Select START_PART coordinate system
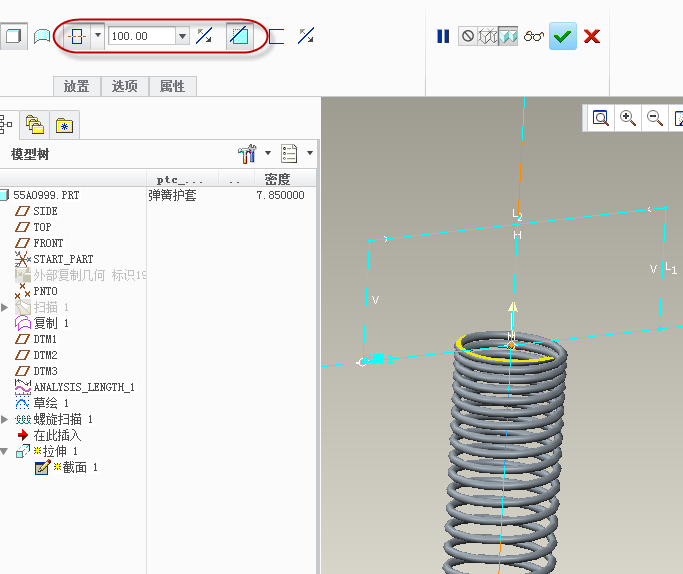Image resolution: width=683 pixels, height=574 pixels. pyautogui.click(x=63, y=259)
